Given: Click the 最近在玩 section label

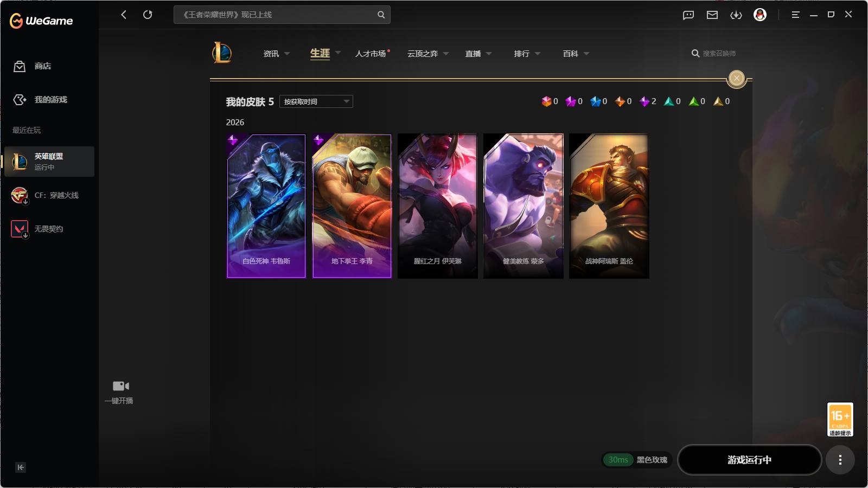Looking at the screenshot, I should coord(27,130).
